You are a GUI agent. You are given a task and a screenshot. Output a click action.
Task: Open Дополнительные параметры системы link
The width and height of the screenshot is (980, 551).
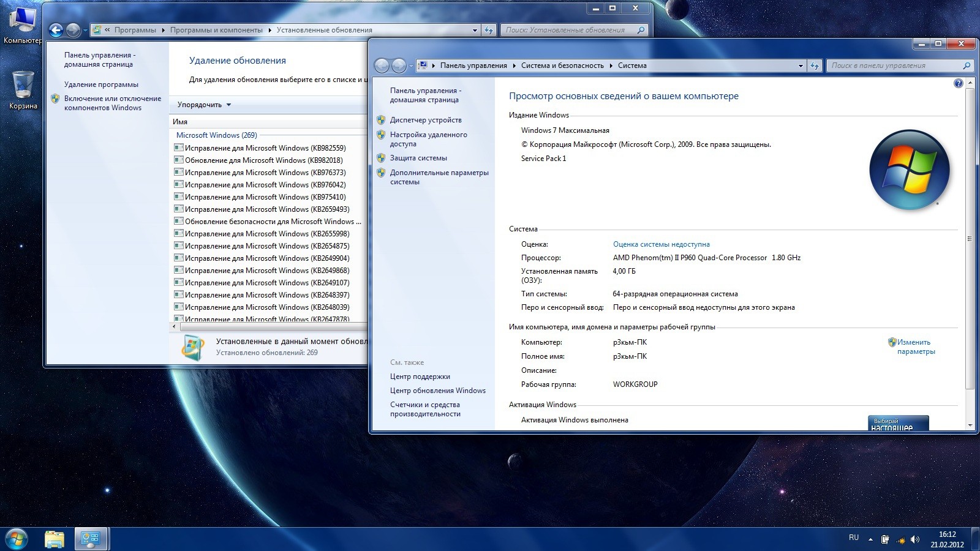pyautogui.click(x=439, y=177)
